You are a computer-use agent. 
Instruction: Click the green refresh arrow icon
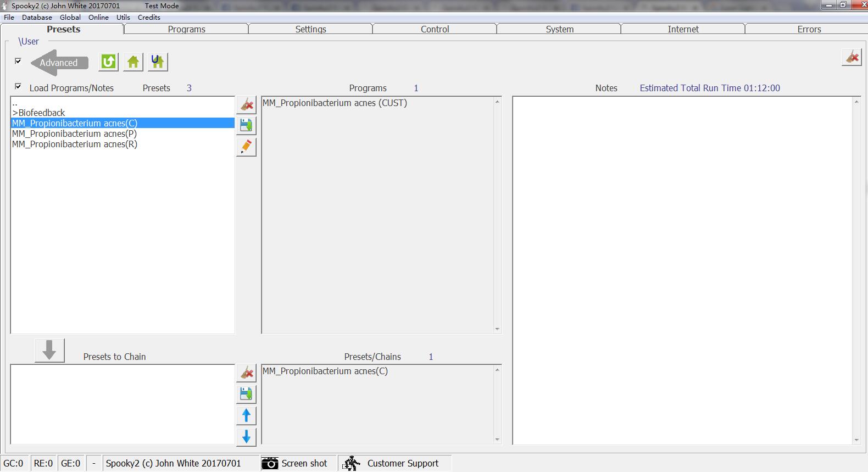click(x=108, y=62)
